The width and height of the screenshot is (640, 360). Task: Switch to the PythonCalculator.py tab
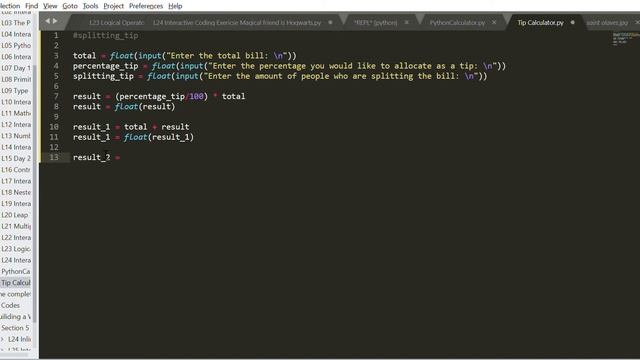(x=457, y=22)
